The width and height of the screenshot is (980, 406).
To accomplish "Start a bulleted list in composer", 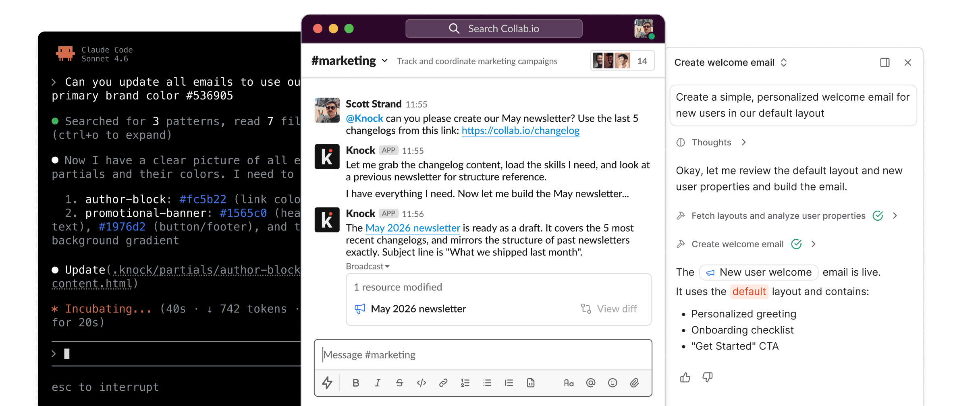I will [487, 383].
